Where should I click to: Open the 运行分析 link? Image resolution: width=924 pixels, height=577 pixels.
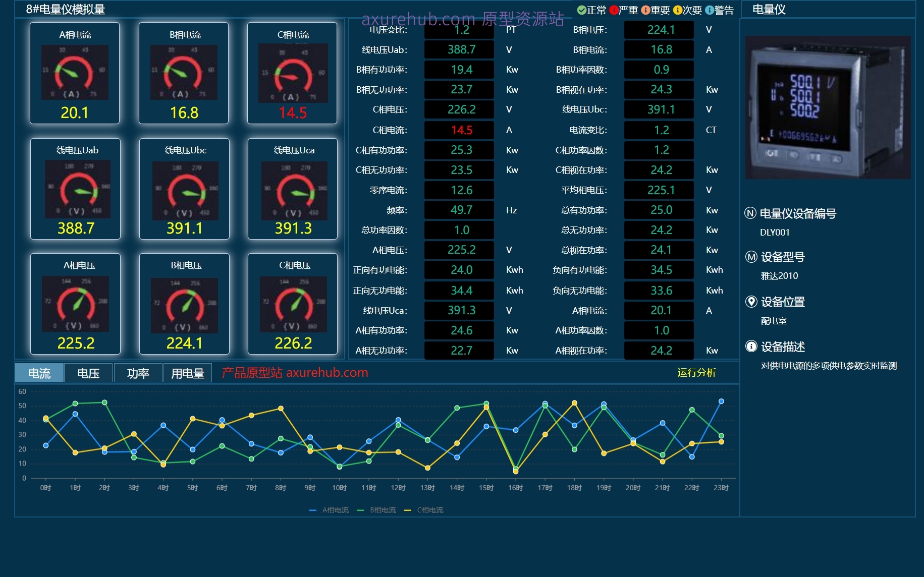coord(696,373)
